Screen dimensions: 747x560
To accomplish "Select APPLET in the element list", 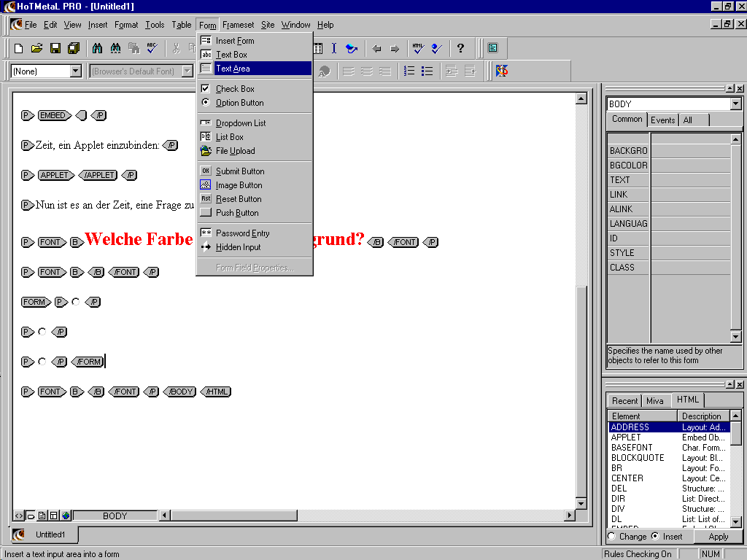I will coord(626,437).
